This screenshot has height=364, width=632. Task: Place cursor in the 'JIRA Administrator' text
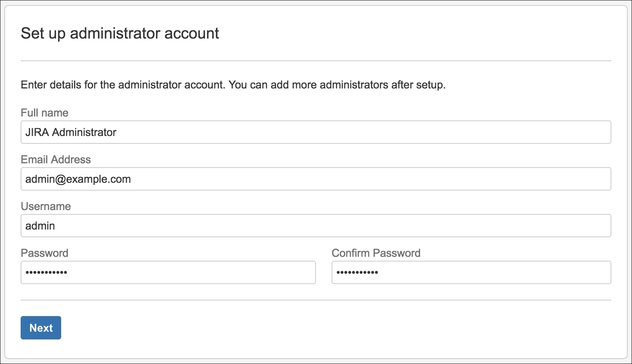point(71,132)
